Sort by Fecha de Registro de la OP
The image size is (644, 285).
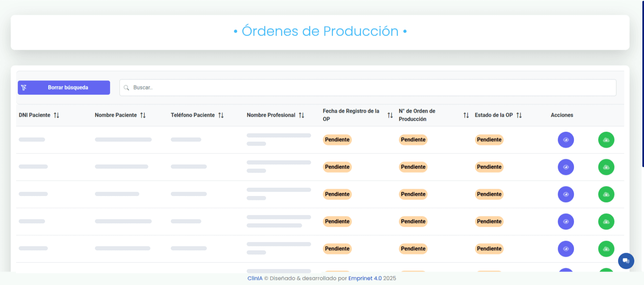click(x=390, y=115)
